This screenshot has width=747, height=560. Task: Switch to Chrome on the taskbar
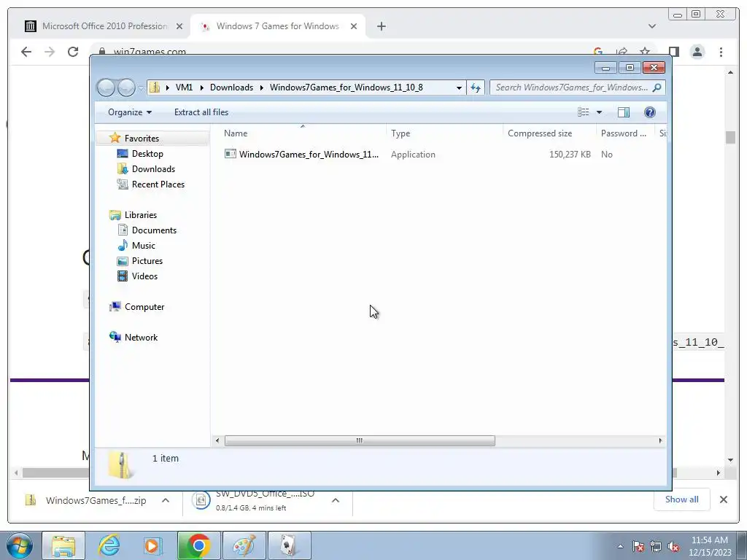[198, 545]
